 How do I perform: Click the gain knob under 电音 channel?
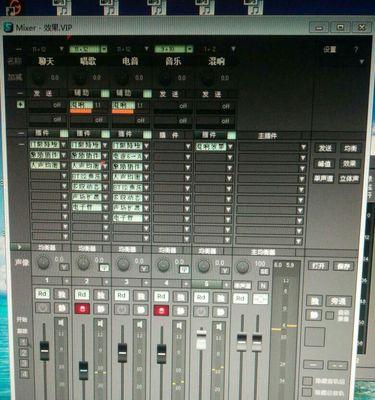(x=122, y=78)
